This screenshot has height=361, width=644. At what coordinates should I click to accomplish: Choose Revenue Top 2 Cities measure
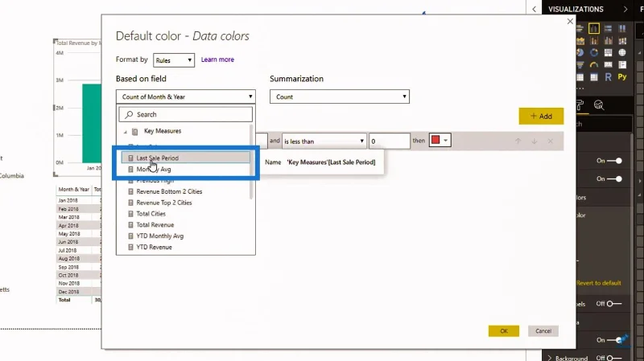click(x=164, y=203)
